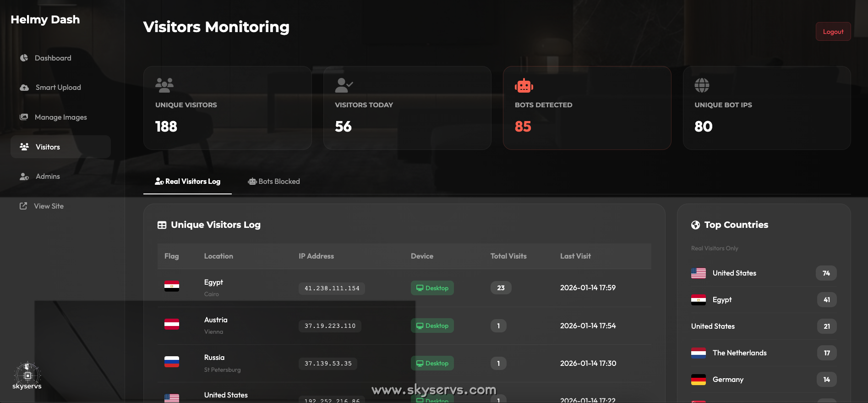Viewport: 868px width, 403px height.
Task: Click the Desktop badge in the Austria row
Action: [432, 326]
